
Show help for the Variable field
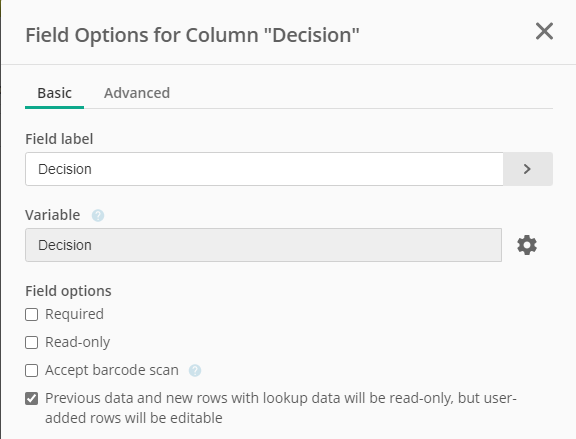tap(98, 215)
